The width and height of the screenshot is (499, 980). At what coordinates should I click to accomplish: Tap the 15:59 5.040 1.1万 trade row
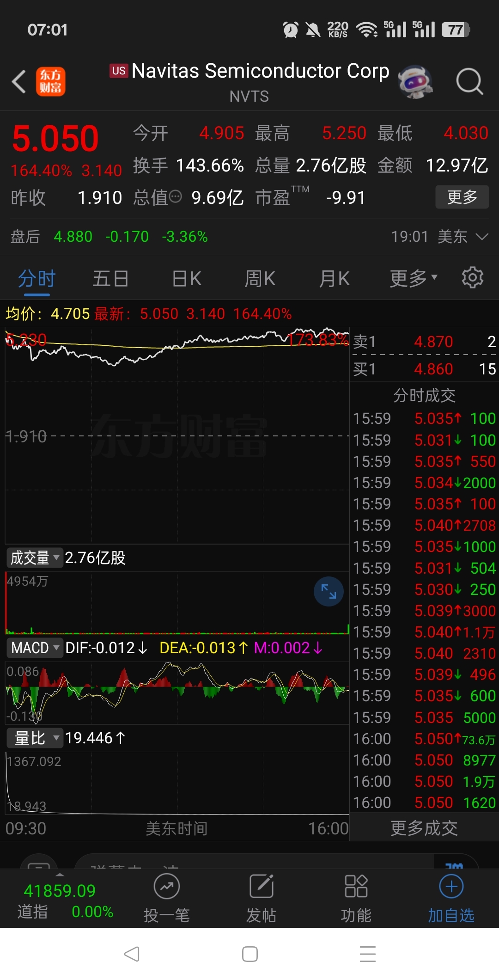point(424,632)
